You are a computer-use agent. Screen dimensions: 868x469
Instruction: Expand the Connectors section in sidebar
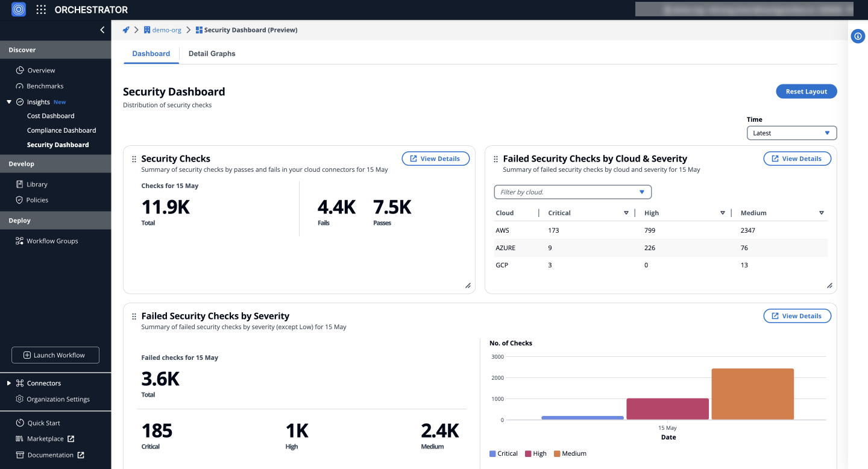[8, 383]
